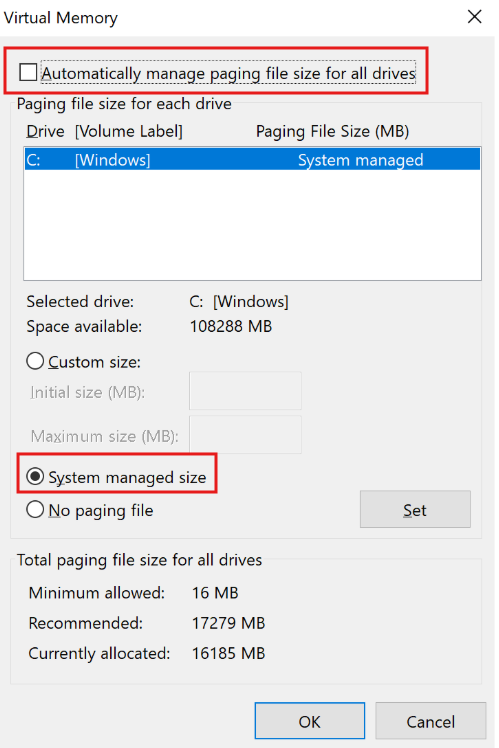The image size is (499, 748).
Task: Click the Space available 108288 MB value
Action: (x=231, y=326)
